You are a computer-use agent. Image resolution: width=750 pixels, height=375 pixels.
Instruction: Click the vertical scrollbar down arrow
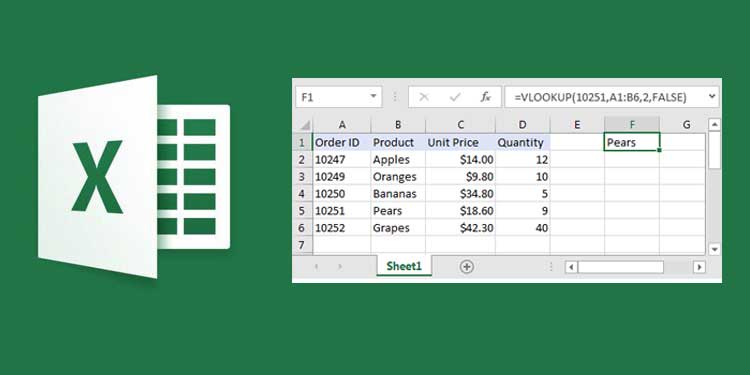pyautogui.click(x=714, y=249)
